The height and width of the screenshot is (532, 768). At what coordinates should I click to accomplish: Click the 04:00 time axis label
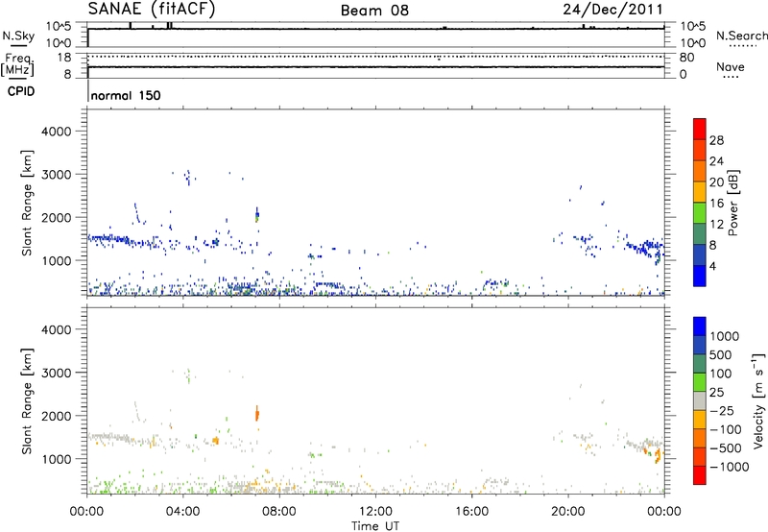183,512
